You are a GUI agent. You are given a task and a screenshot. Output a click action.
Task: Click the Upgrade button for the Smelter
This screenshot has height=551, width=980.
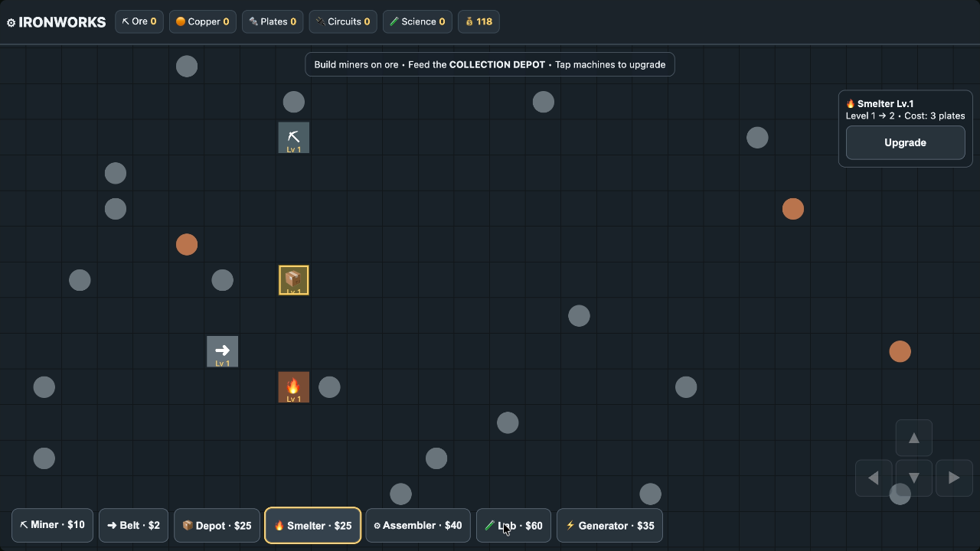point(905,143)
